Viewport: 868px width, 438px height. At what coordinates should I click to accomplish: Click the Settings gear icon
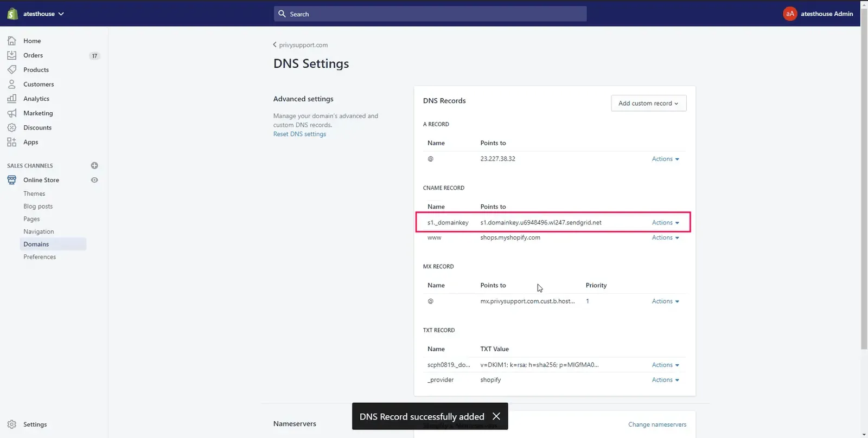pos(12,424)
